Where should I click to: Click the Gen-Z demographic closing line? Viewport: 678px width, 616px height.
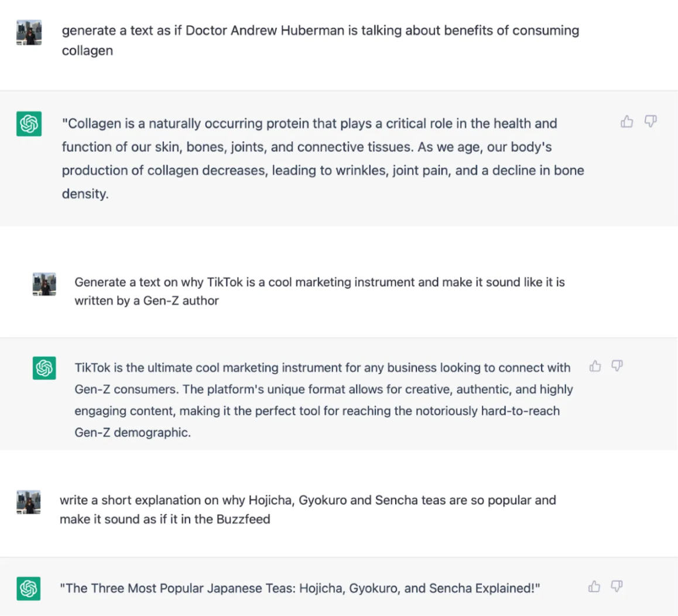pos(132,432)
